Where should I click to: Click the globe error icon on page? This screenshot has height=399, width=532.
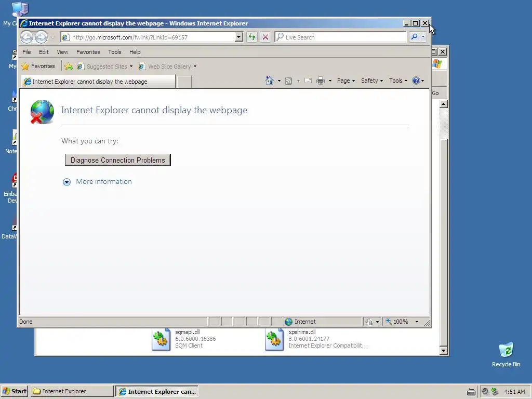(42, 112)
